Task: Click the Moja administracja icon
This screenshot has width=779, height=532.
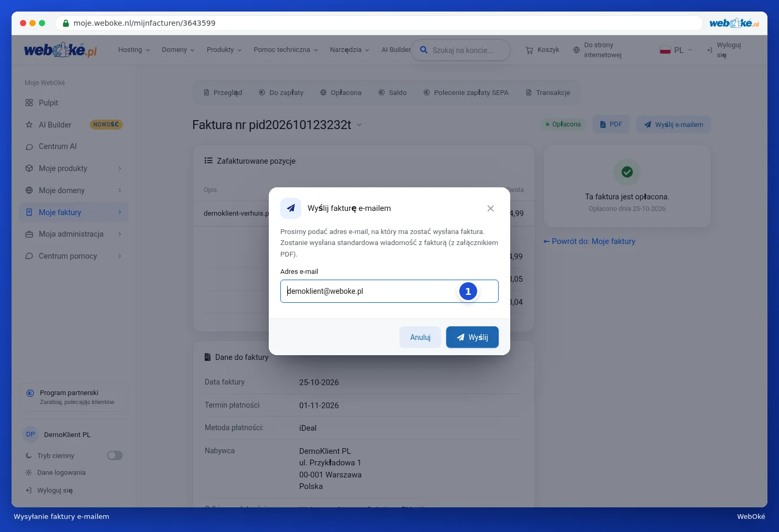Action: tap(29, 234)
